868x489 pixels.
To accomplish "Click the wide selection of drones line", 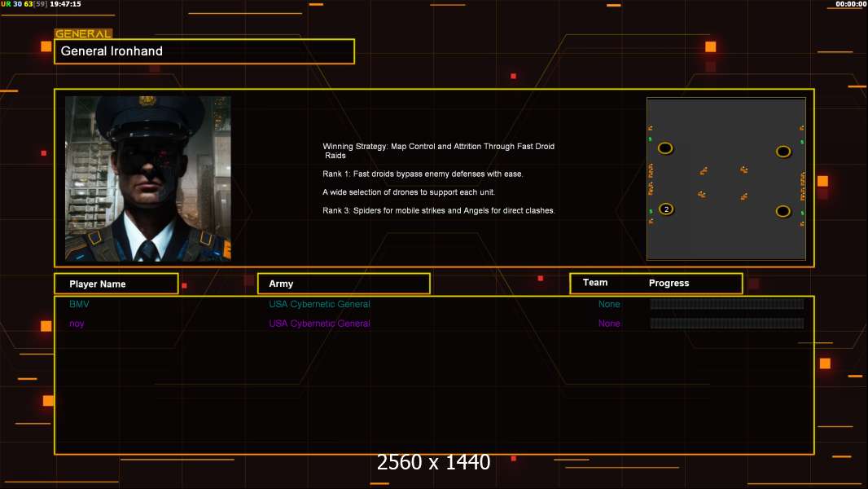I will click(409, 192).
